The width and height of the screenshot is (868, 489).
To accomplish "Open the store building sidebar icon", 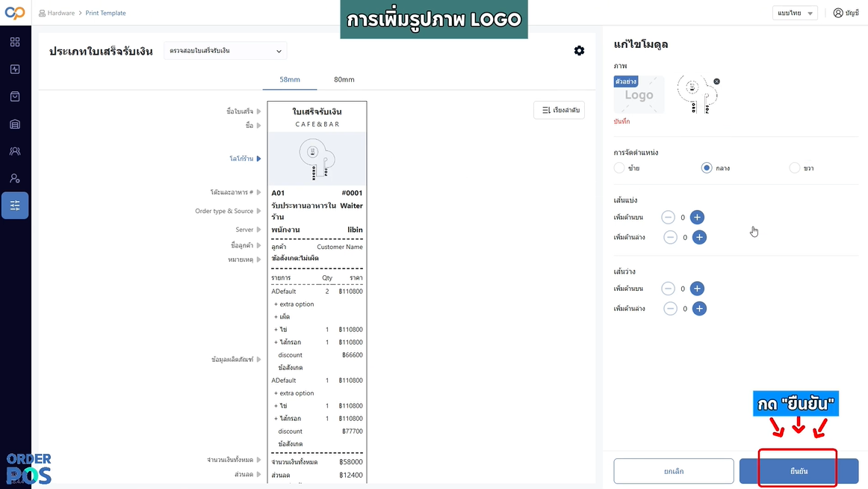I will point(15,124).
